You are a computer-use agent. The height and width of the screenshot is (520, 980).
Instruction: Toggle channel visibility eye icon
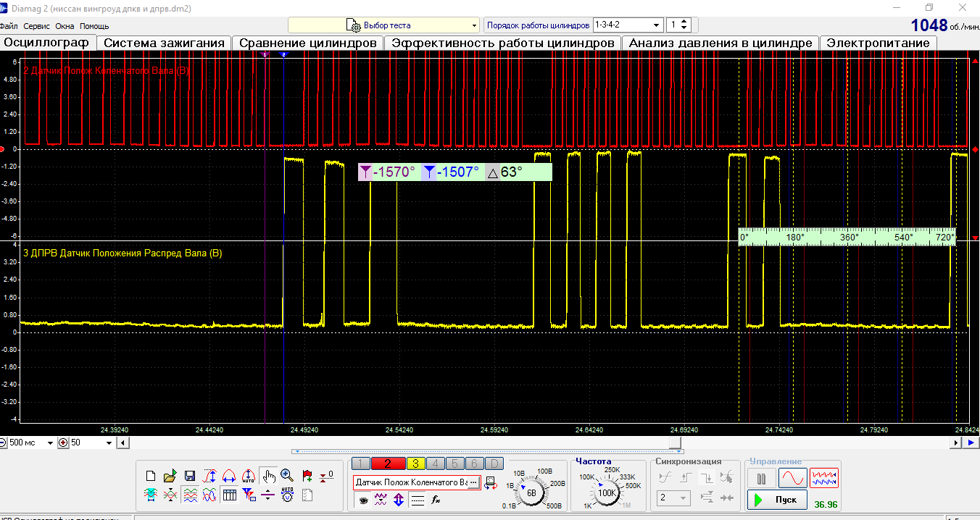pyautogui.click(x=362, y=499)
